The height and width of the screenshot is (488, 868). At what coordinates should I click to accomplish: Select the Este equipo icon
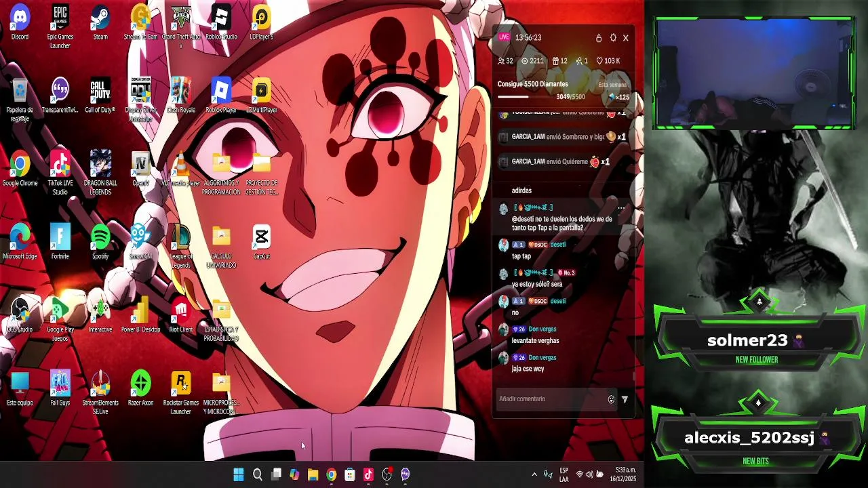point(20,388)
